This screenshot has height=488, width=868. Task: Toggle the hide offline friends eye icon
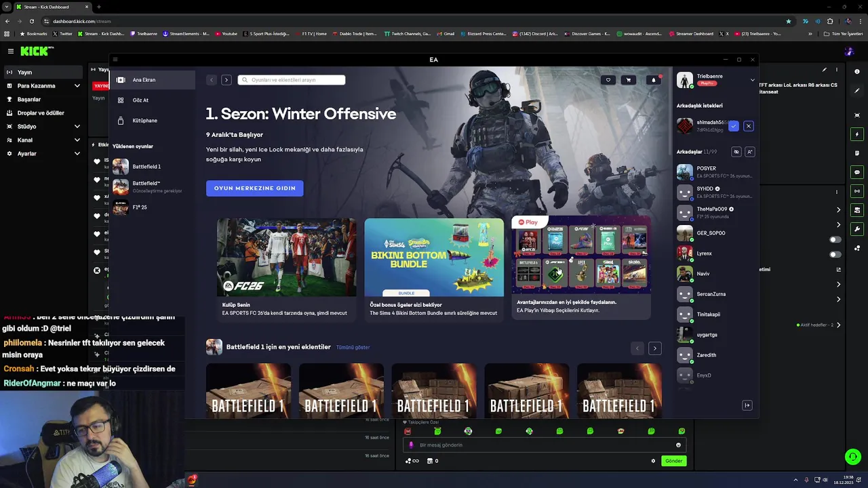[736, 152]
